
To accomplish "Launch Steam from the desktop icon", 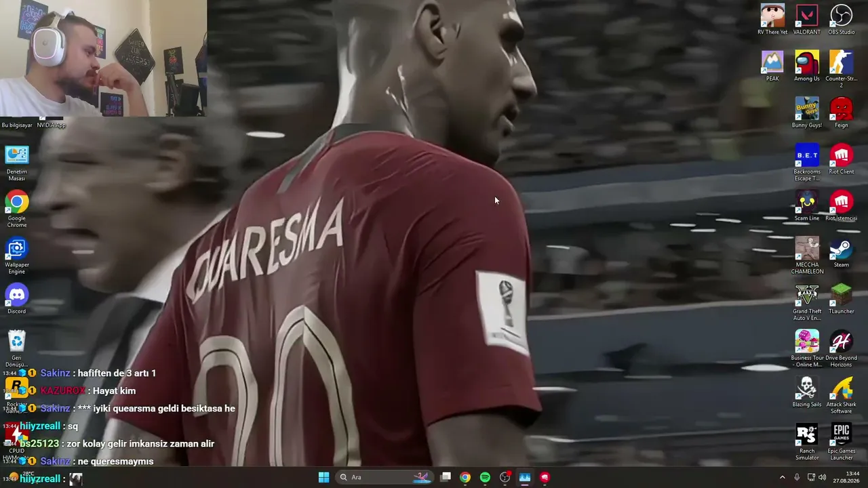I will tap(842, 252).
